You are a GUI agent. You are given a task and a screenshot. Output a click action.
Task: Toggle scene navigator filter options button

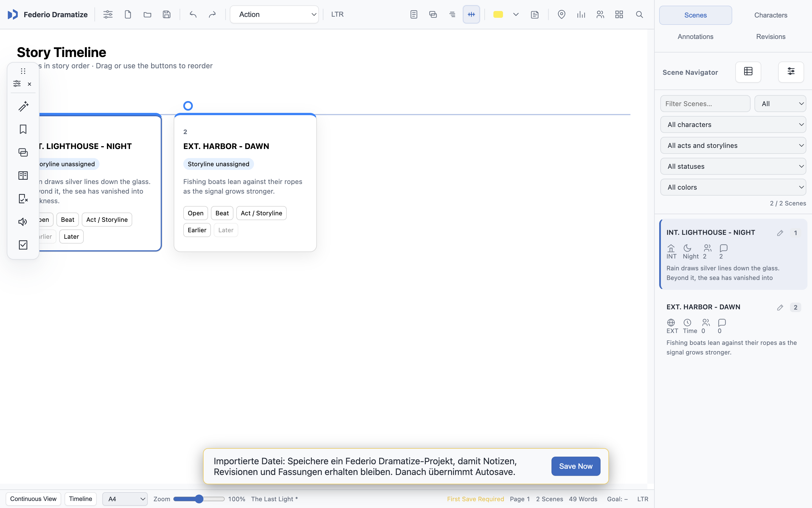pos(791,72)
